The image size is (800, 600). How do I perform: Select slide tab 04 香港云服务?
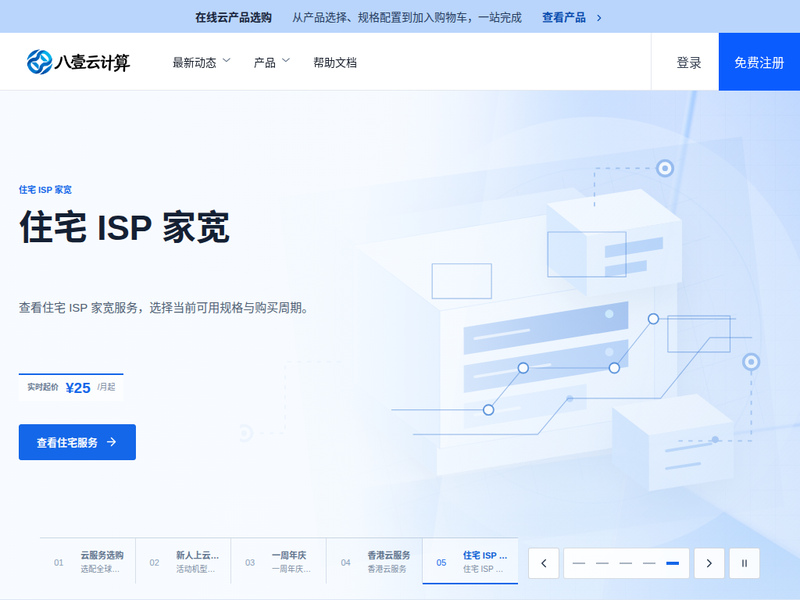(374, 561)
